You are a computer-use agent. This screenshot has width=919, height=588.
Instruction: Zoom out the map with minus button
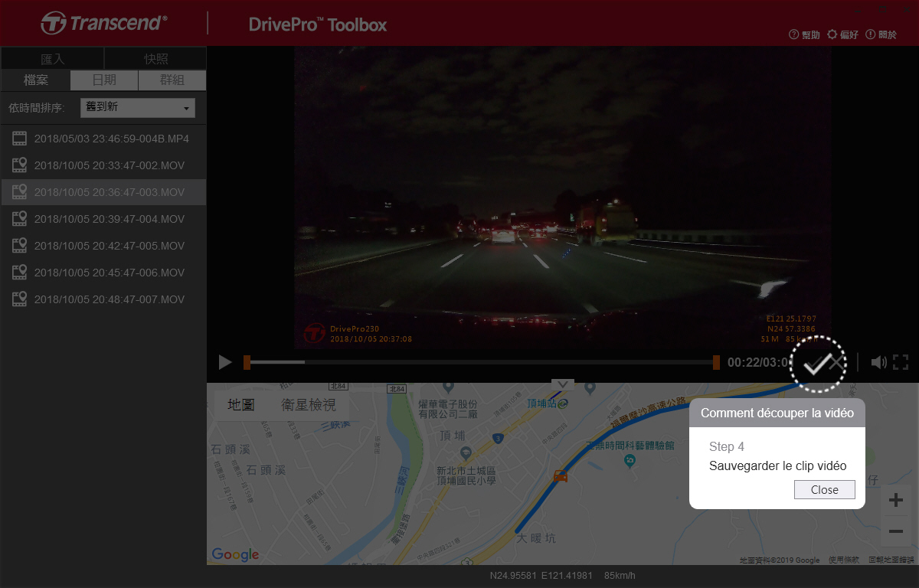(x=896, y=531)
